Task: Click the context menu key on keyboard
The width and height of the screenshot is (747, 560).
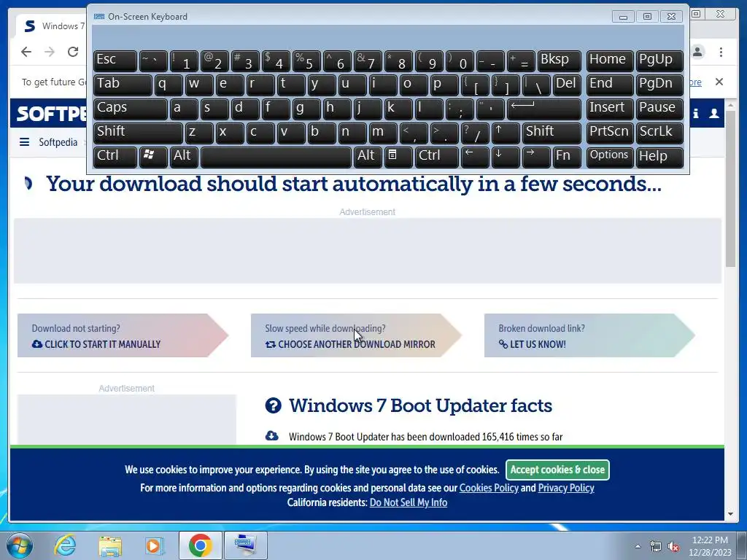Action: click(x=398, y=157)
